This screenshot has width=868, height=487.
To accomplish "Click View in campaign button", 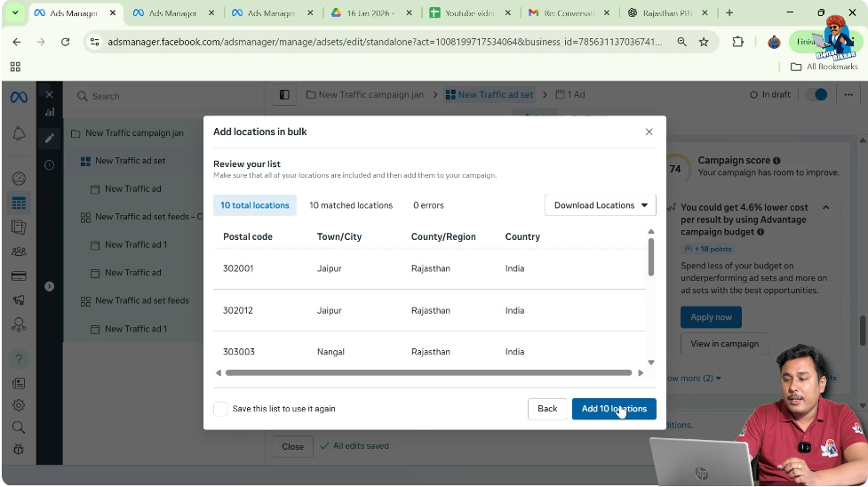I will pyautogui.click(x=724, y=344).
